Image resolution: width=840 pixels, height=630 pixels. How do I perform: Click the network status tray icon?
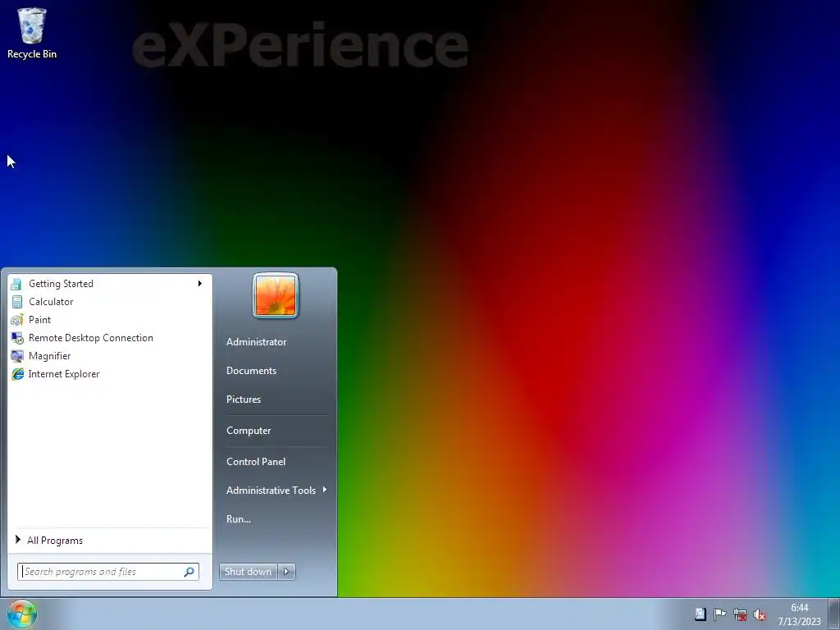point(740,614)
